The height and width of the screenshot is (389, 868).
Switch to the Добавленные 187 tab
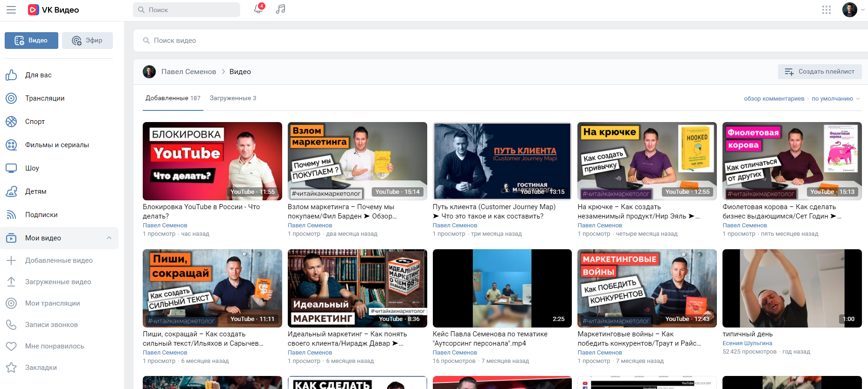click(173, 98)
